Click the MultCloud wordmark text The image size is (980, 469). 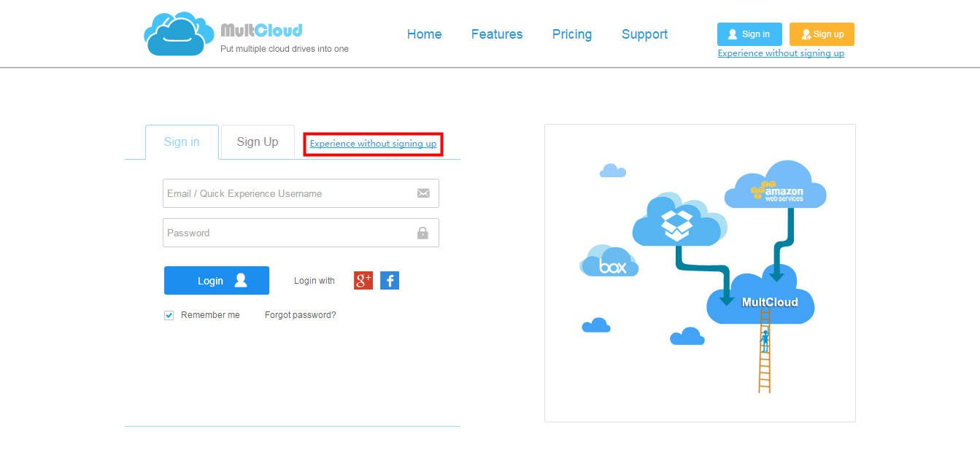[x=261, y=31]
